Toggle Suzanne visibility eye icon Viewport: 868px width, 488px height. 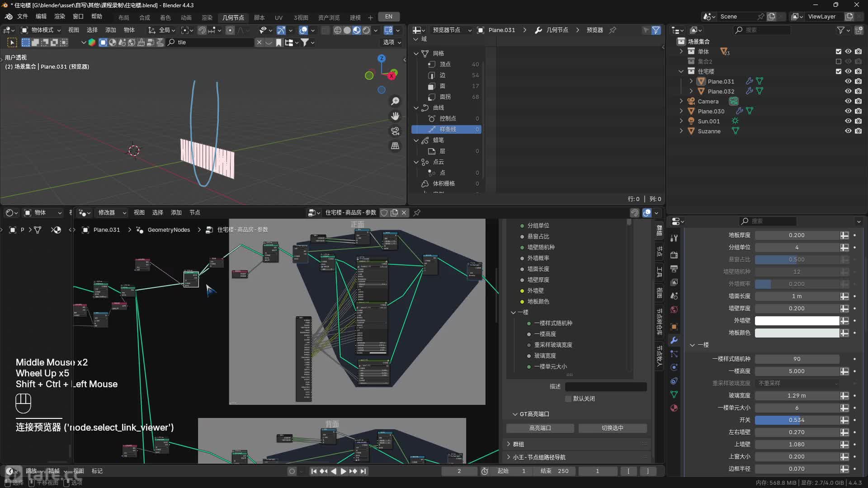pyautogui.click(x=848, y=131)
